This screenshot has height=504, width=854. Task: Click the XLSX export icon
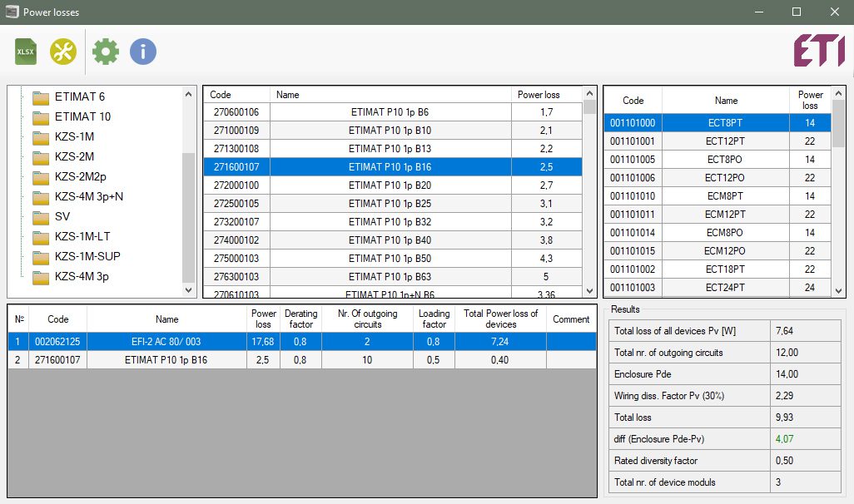[x=26, y=52]
